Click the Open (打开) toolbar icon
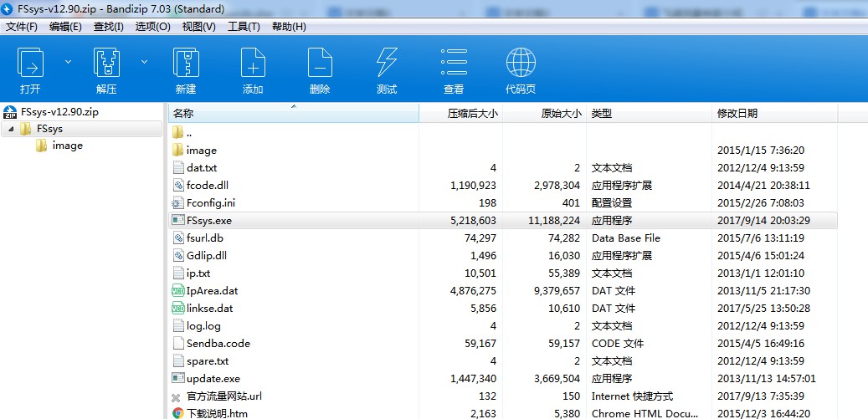This screenshot has width=868, height=419. click(31, 64)
